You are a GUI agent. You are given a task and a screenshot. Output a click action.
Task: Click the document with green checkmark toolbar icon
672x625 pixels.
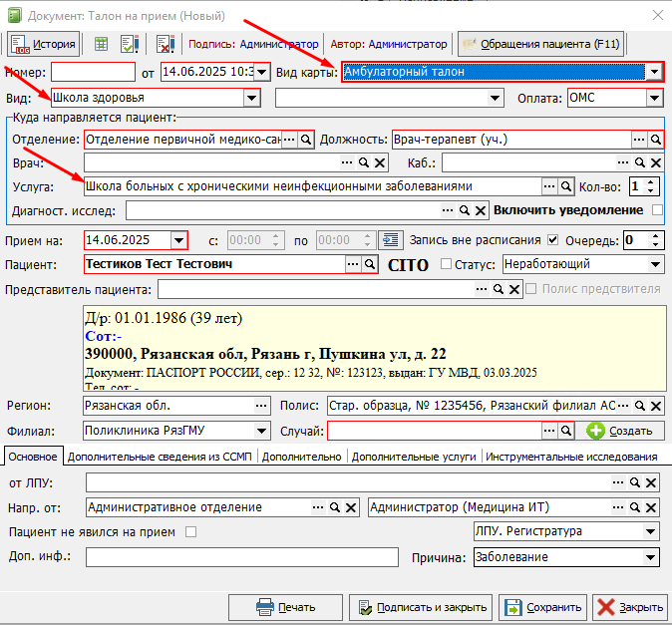tap(130, 44)
